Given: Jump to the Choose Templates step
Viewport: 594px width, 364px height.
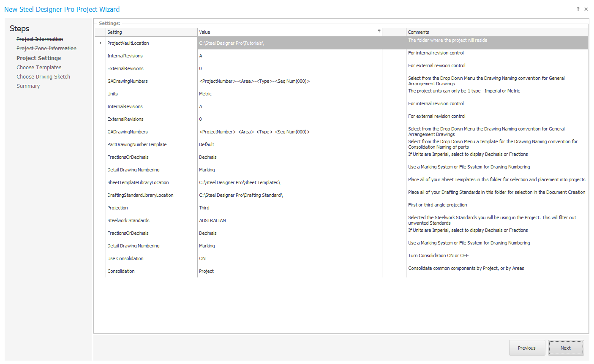Looking at the screenshot, I should 39,68.
